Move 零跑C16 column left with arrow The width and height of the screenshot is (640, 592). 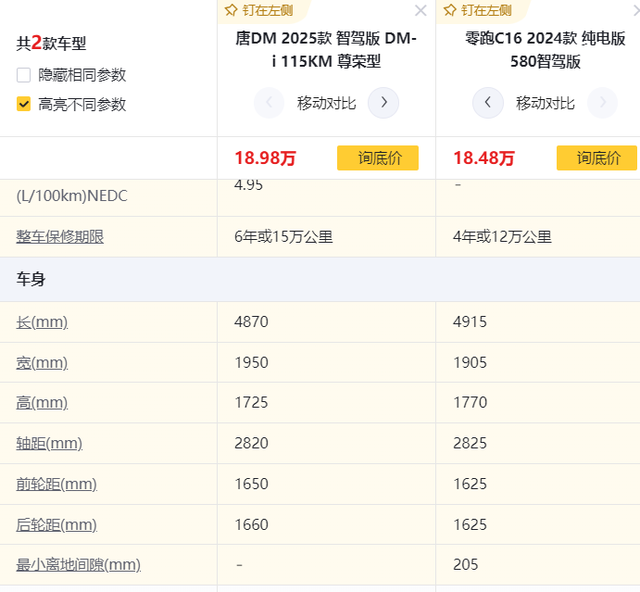coord(487,102)
